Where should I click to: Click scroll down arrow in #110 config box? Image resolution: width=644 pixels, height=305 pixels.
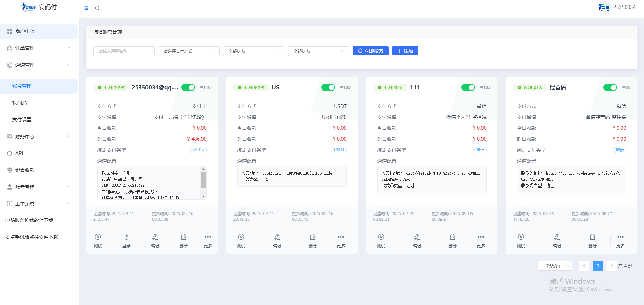click(203, 196)
